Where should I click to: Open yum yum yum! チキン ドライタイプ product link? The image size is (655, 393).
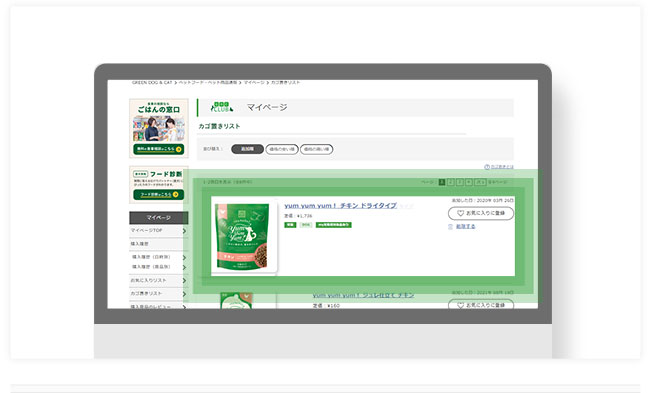(340, 205)
